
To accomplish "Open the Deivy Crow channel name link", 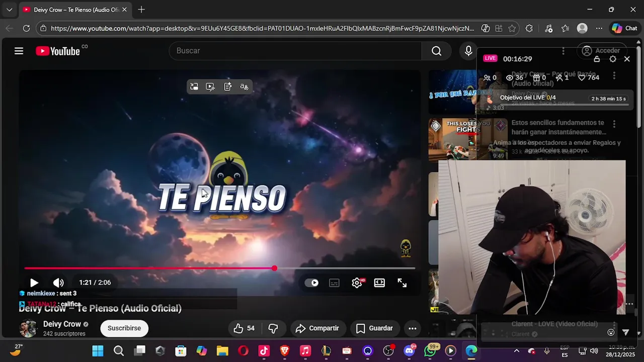I will tap(62, 324).
